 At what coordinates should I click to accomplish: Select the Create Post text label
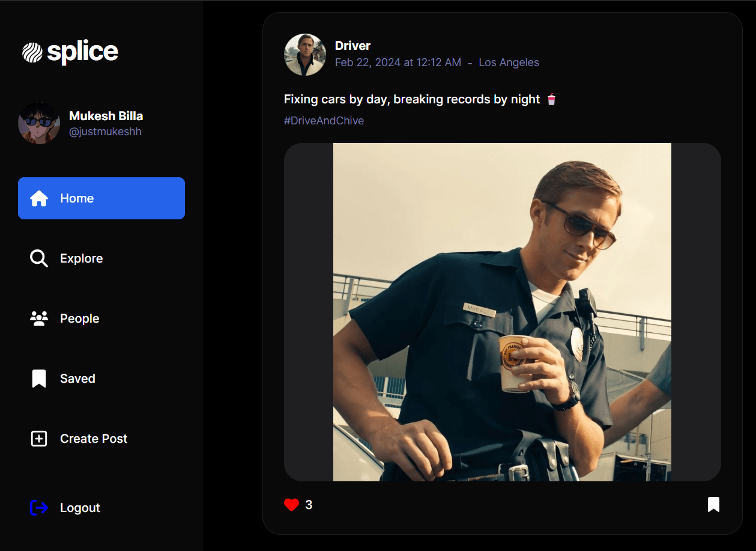pyautogui.click(x=94, y=439)
